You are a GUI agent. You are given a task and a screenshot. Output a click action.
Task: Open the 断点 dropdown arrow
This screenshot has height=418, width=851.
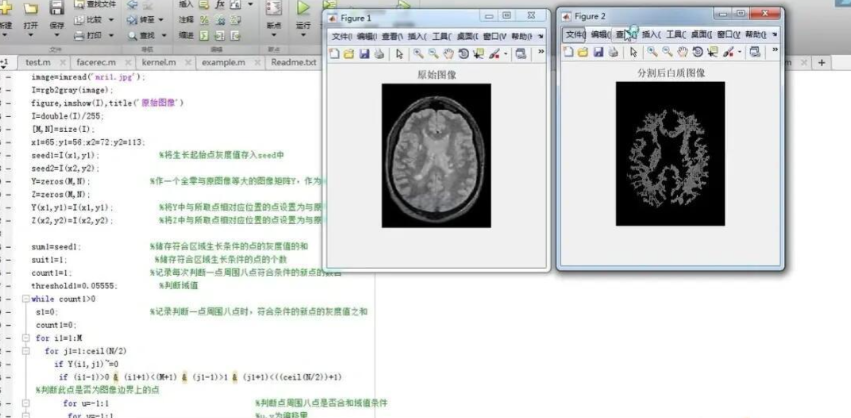274,35
